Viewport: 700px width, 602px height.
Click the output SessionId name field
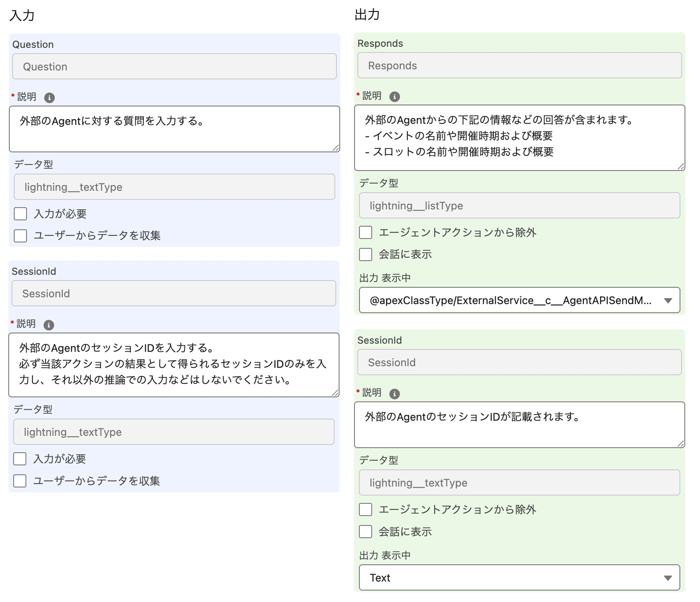point(520,363)
